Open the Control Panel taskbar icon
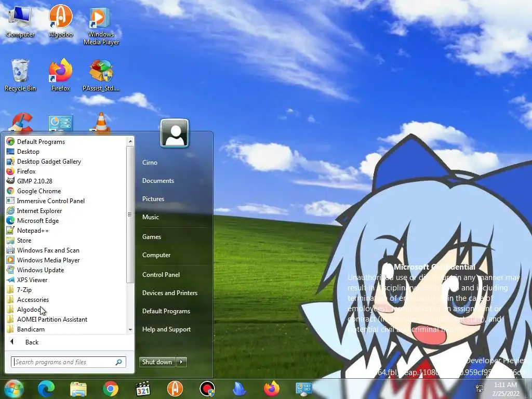The width and height of the screenshot is (532, 399). tap(303, 389)
